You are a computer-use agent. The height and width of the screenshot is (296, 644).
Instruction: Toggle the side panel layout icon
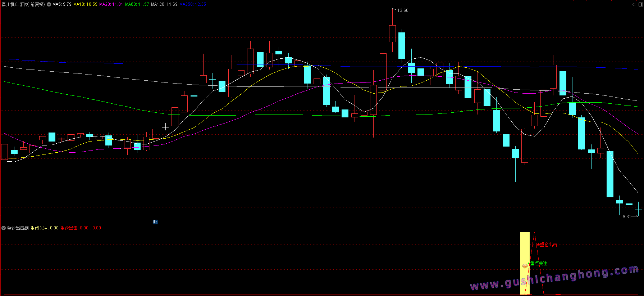pos(640,4)
